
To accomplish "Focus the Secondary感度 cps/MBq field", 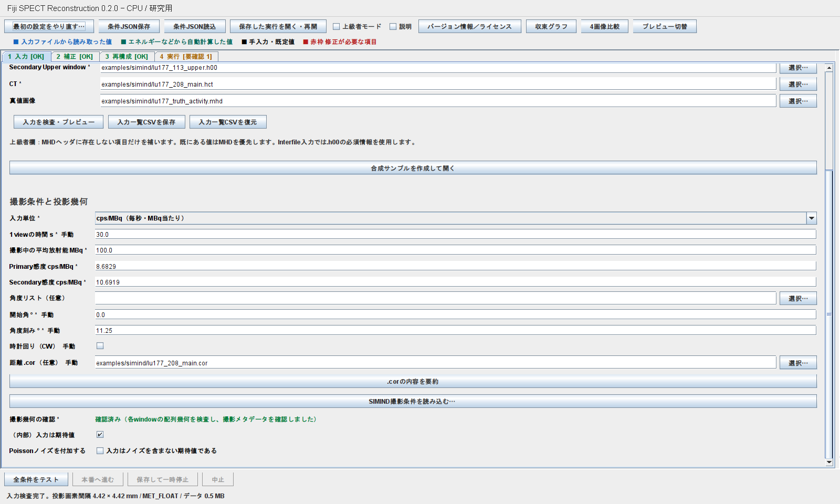I will pos(455,282).
